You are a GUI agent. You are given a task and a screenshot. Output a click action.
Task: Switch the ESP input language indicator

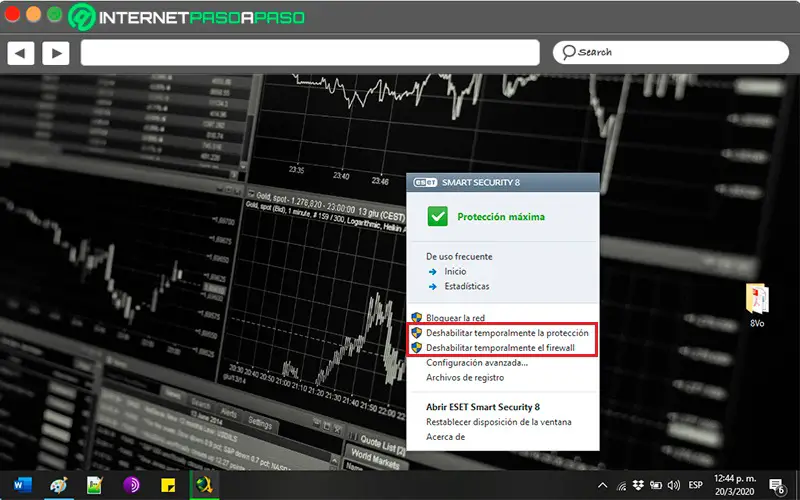coord(695,485)
